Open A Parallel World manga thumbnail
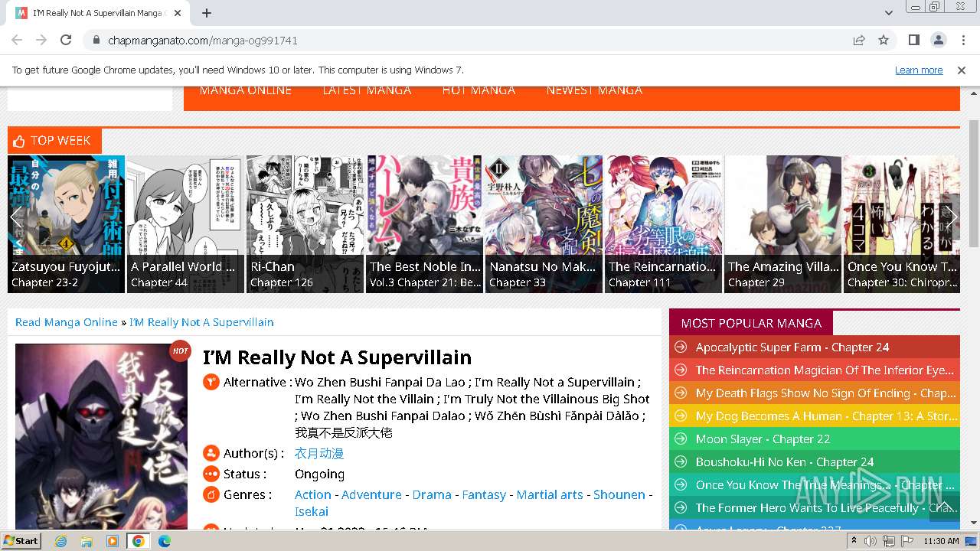 (x=185, y=223)
